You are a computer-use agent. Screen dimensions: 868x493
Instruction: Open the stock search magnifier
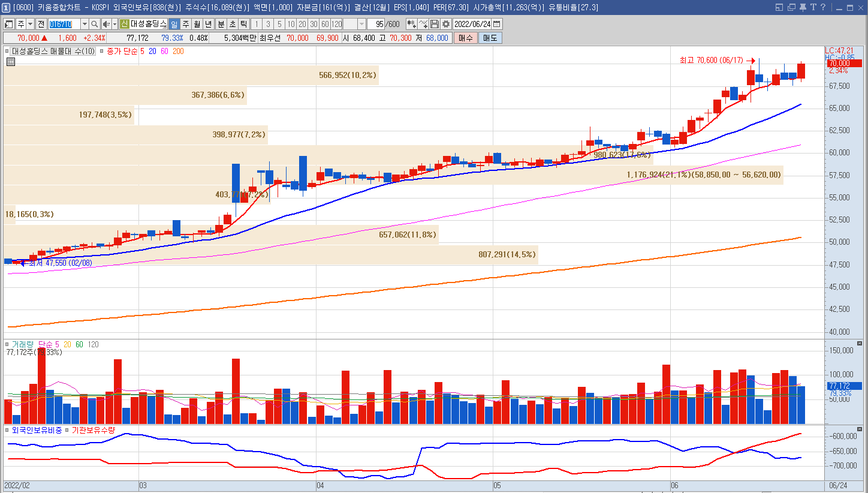[95, 24]
